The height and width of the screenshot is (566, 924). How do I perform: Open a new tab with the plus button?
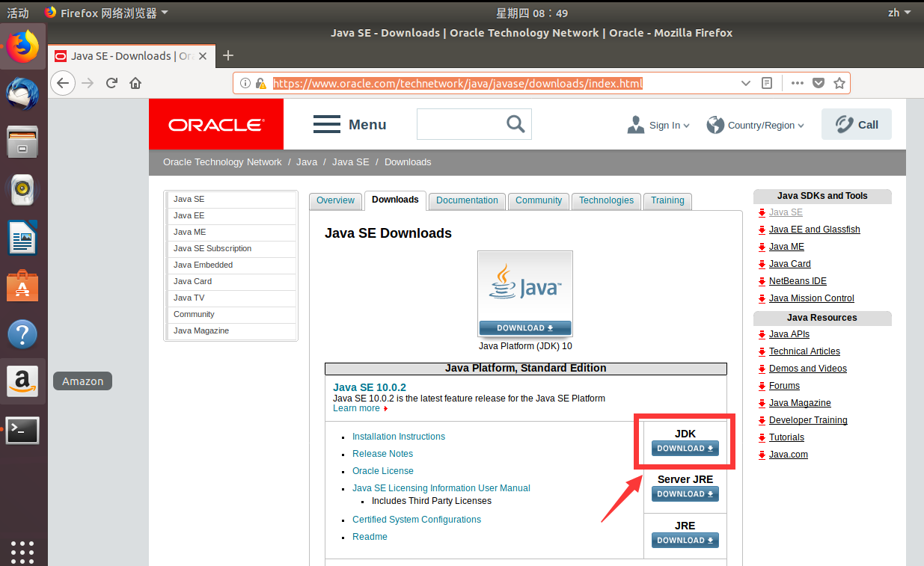click(x=229, y=55)
